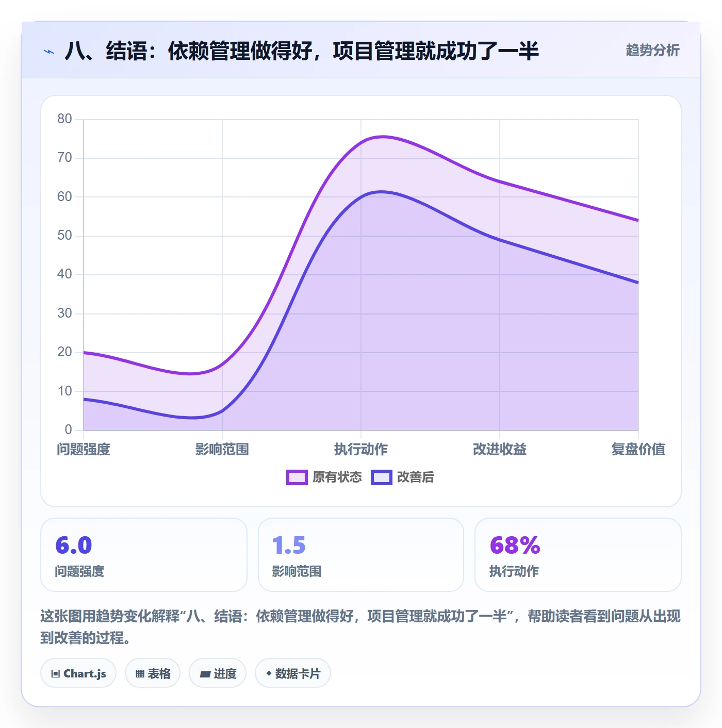Toggle the 原有状态 legend series

click(x=324, y=477)
